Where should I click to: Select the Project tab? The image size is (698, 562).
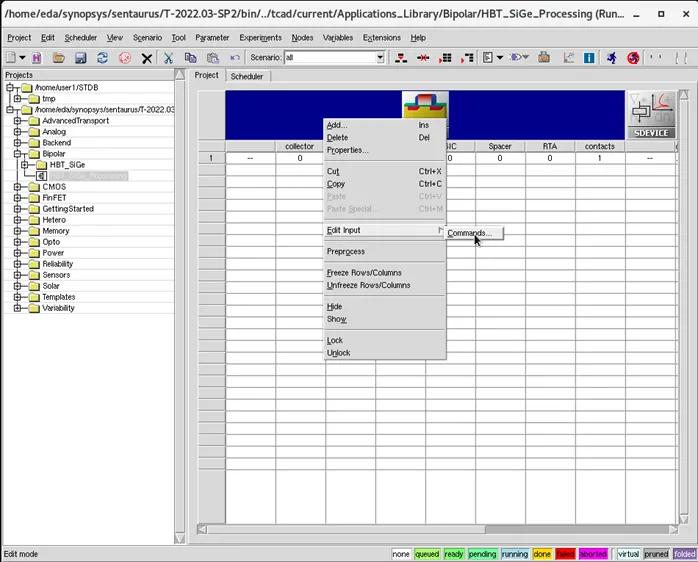click(x=207, y=75)
